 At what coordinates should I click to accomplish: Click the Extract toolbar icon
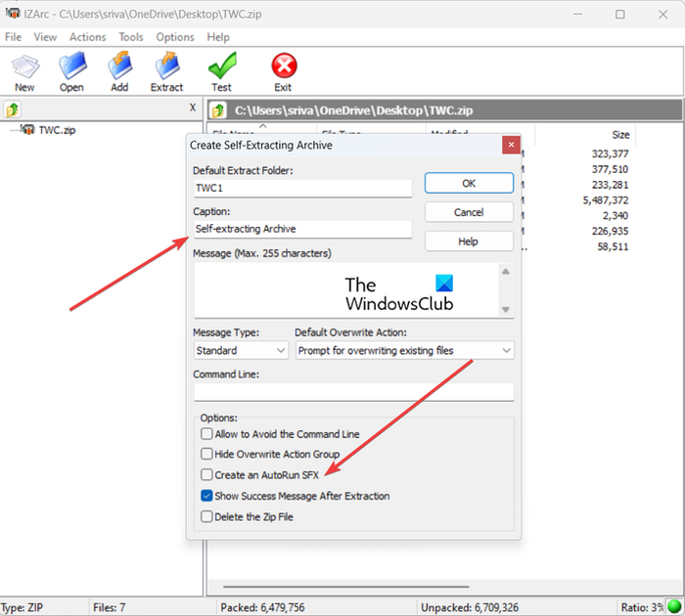click(x=167, y=72)
